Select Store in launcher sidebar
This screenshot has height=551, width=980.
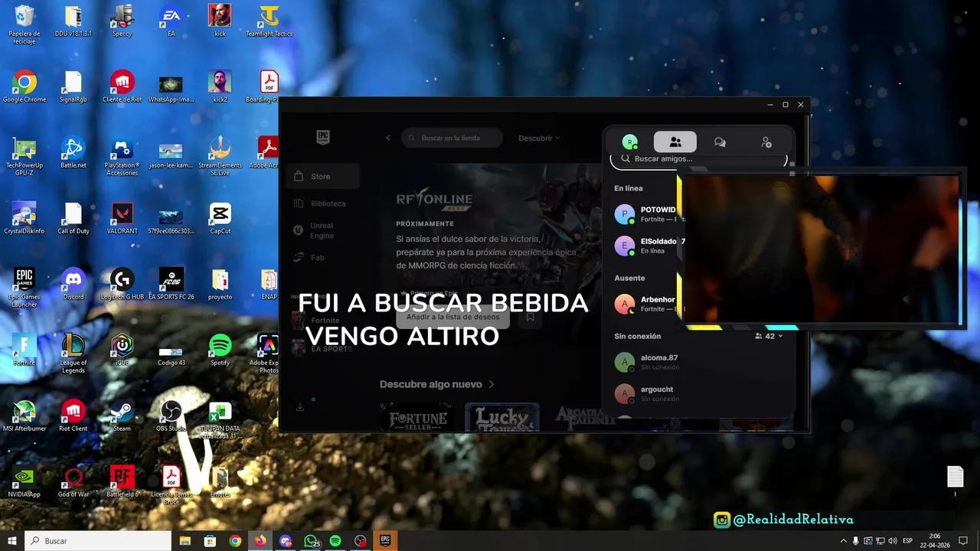tap(320, 177)
